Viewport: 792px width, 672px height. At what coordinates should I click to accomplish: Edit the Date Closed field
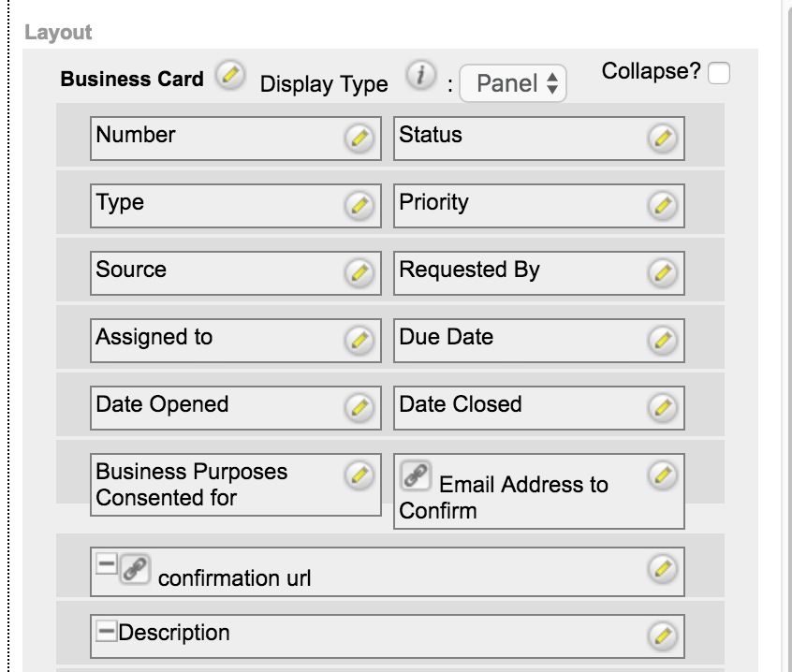pyautogui.click(x=661, y=408)
